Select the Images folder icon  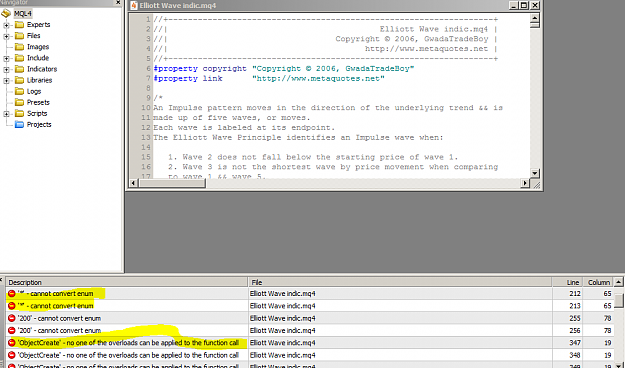tap(19, 47)
